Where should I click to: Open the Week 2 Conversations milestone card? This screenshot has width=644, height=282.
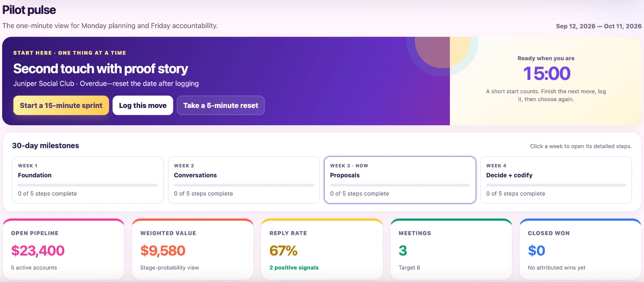[x=244, y=180]
